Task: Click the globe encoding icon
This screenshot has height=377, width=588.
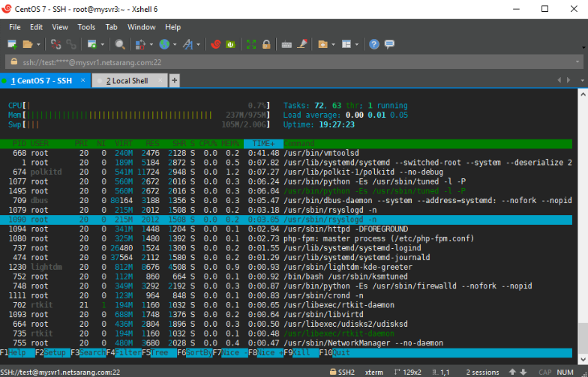Action: [163, 44]
